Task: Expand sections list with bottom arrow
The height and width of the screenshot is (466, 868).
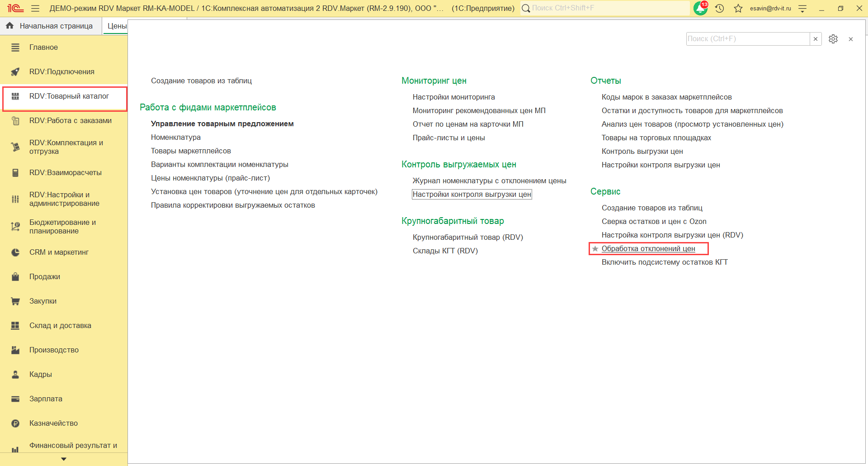Action: [64, 459]
